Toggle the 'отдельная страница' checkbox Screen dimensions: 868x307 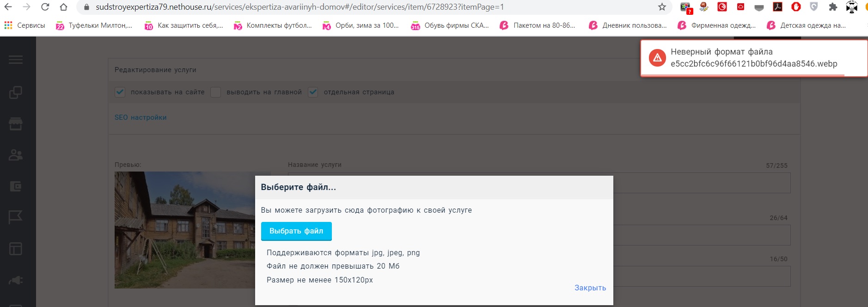[x=313, y=92]
